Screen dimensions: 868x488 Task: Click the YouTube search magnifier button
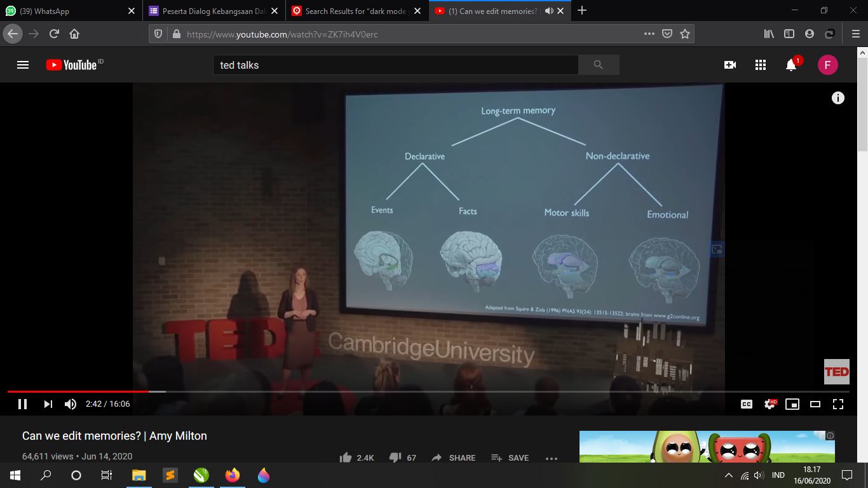click(598, 65)
